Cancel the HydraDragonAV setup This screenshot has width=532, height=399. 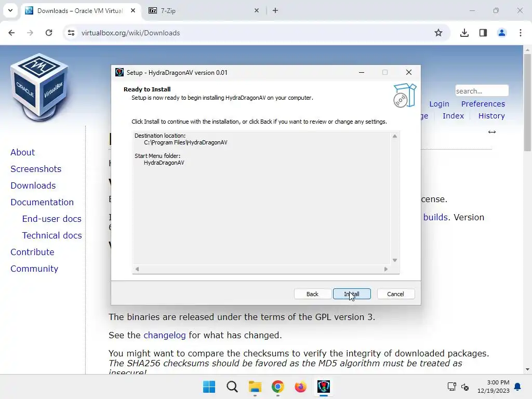(x=395, y=294)
